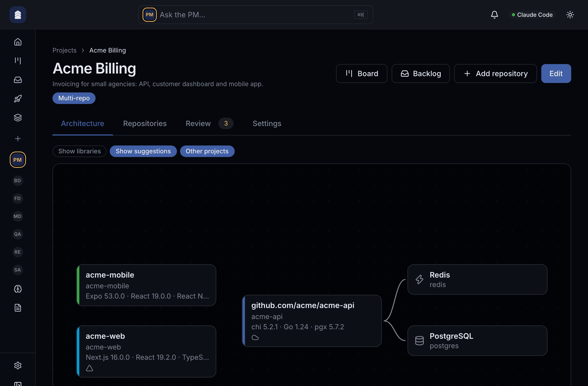Open the inbox tray icon in sidebar

18,80
